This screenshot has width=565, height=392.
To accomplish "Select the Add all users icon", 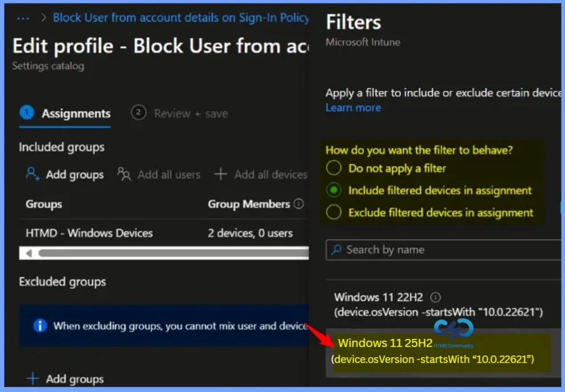I will [x=124, y=175].
